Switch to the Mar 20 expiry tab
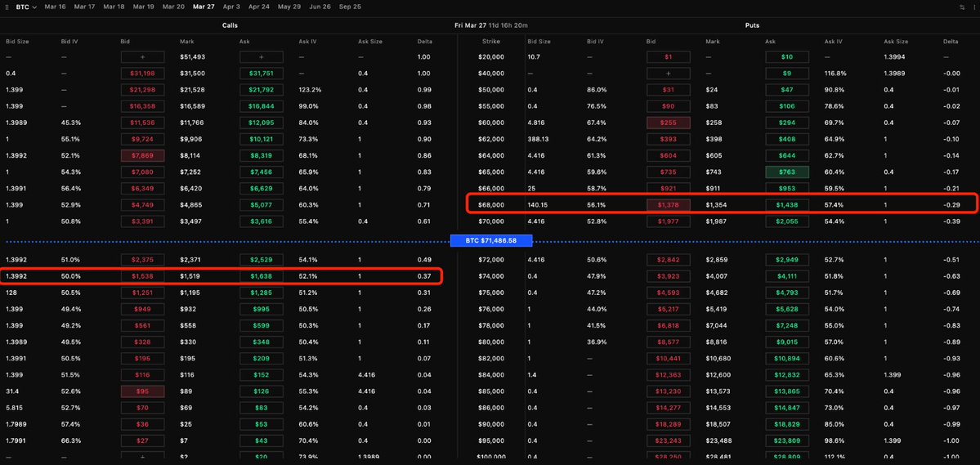Viewport: 980px width, 465px height. (173, 7)
